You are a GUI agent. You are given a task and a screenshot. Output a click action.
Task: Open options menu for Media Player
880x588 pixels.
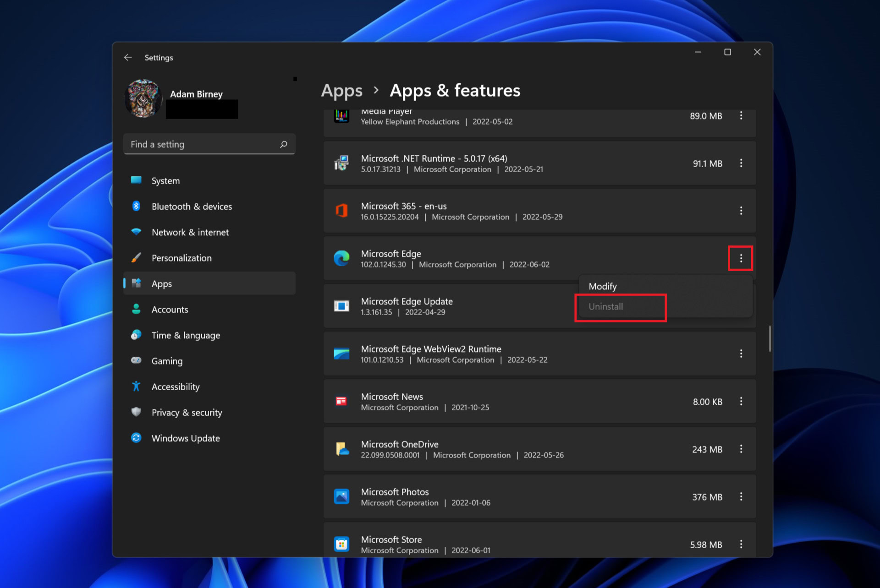click(741, 115)
